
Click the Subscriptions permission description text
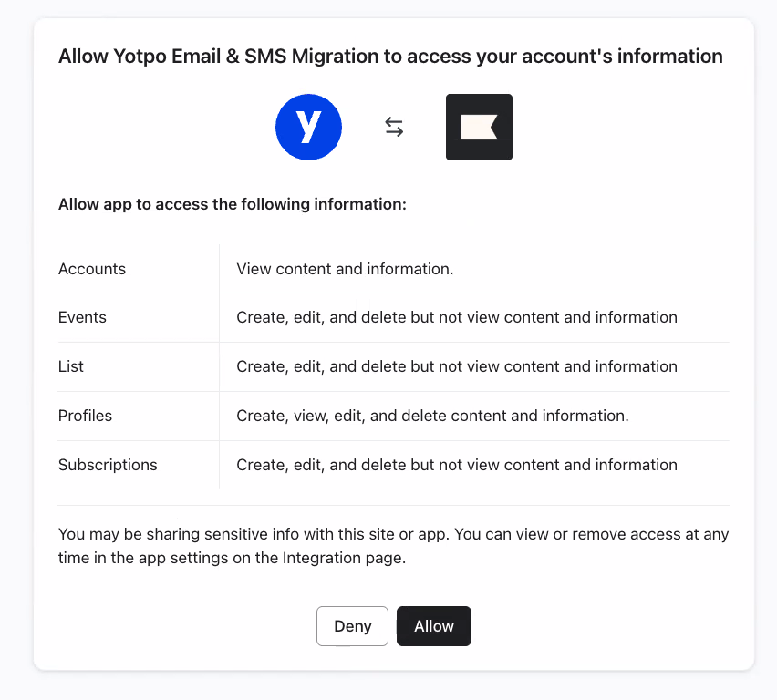456,465
